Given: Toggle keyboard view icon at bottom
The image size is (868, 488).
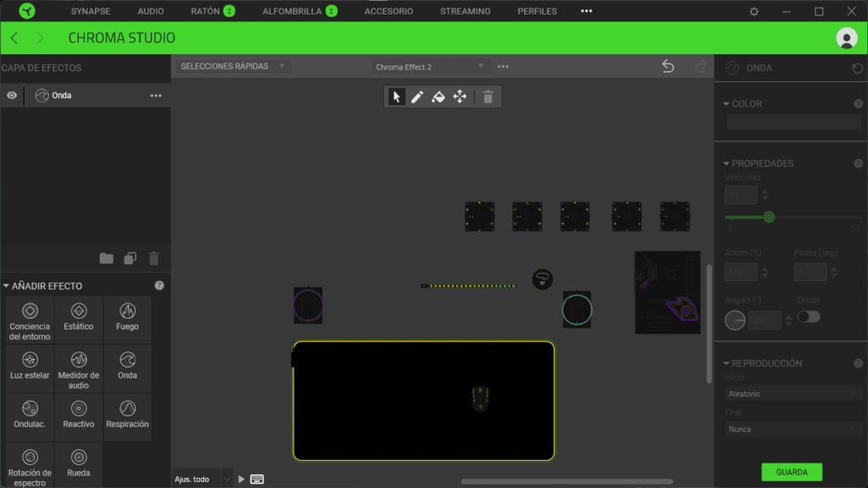Looking at the screenshot, I should (257, 480).
